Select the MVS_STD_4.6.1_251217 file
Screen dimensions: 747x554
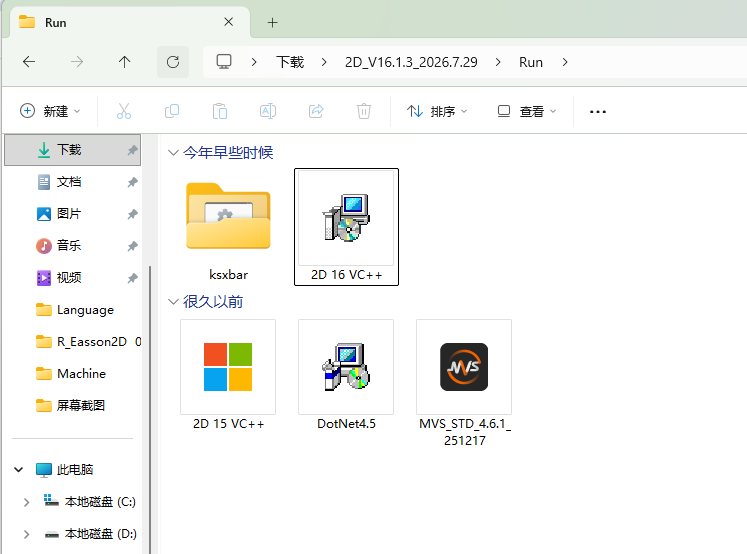pyautogui.click(x=464, y=383)
